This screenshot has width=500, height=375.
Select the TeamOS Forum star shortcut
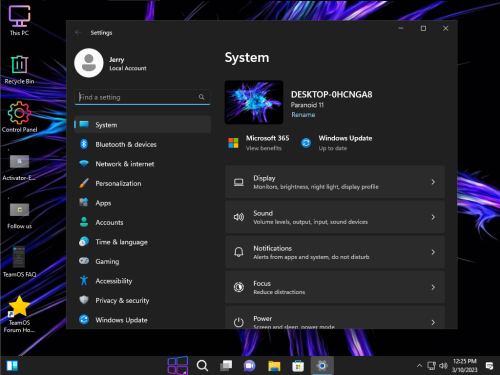(19, 314)
